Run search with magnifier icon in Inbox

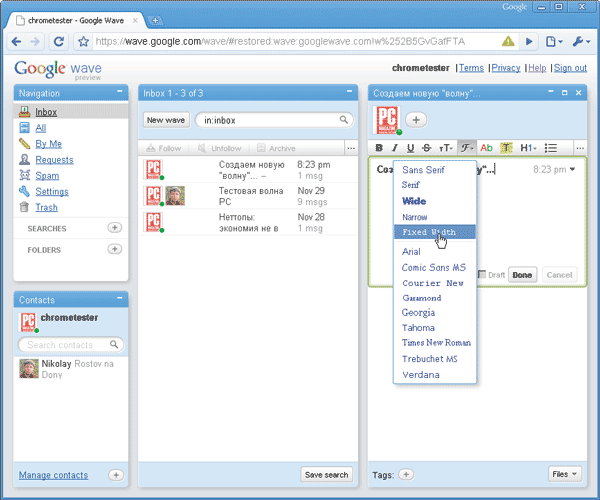tap(344, 120)
